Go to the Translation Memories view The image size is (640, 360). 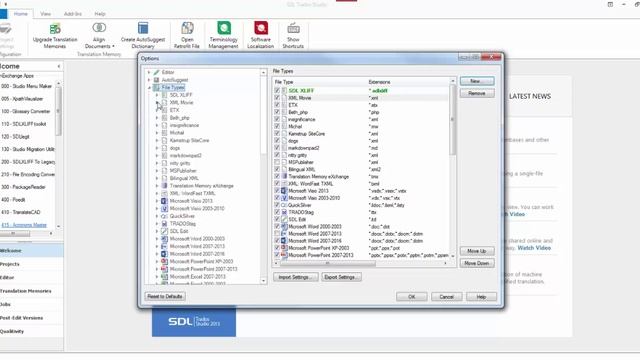pos(31,291)
